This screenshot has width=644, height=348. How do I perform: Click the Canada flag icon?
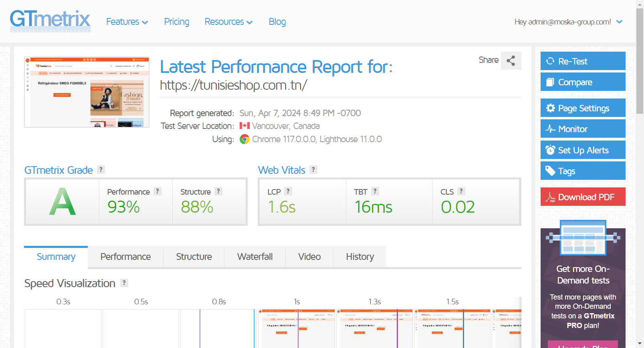click(x=244, y=126)
